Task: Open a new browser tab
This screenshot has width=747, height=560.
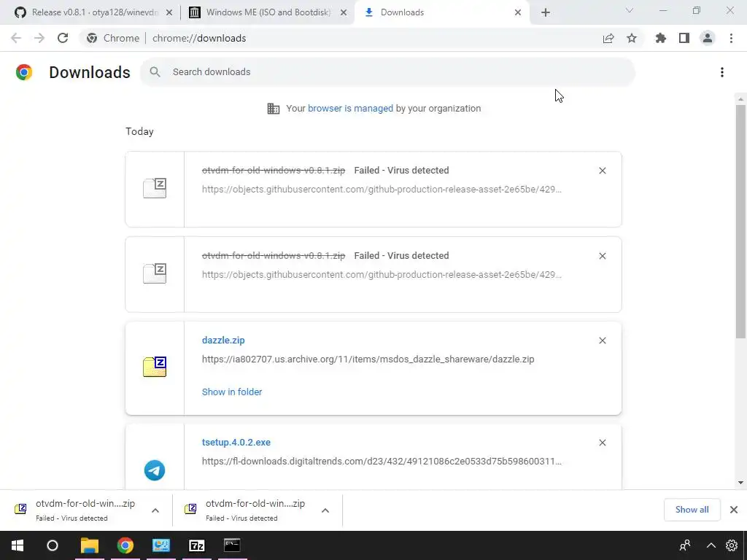Action: pyautogui.click(x=546, y=13)
